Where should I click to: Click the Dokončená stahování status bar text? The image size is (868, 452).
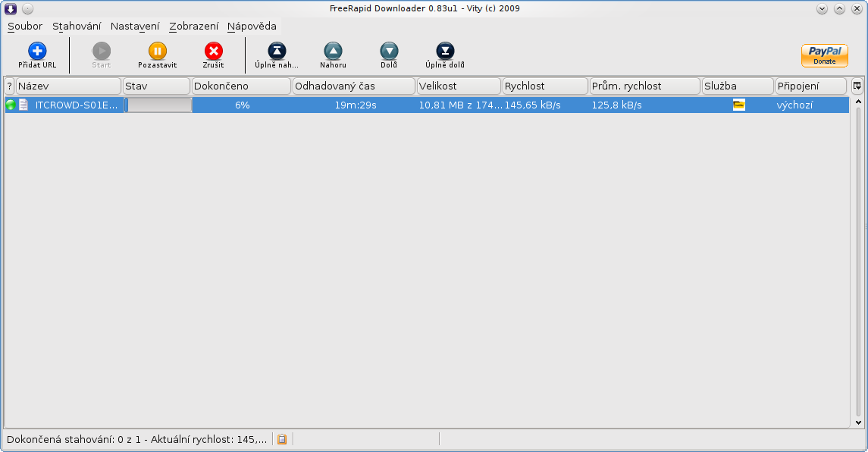click(x=136, y=439)
